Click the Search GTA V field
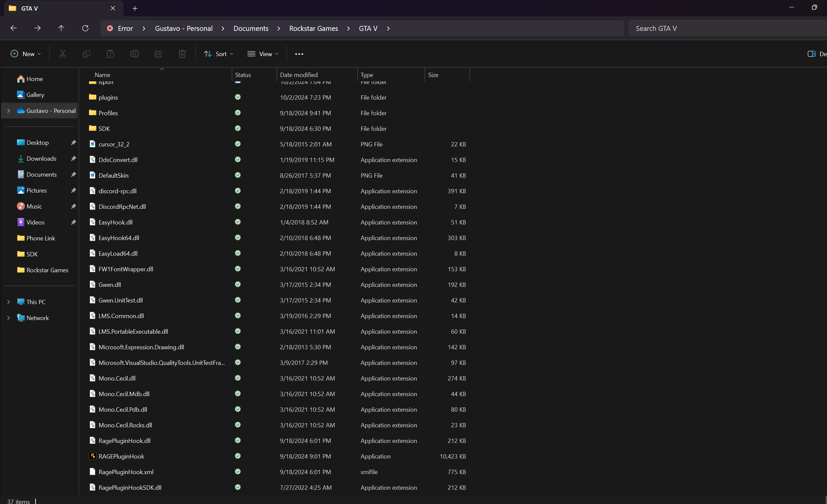 point(725,28)
